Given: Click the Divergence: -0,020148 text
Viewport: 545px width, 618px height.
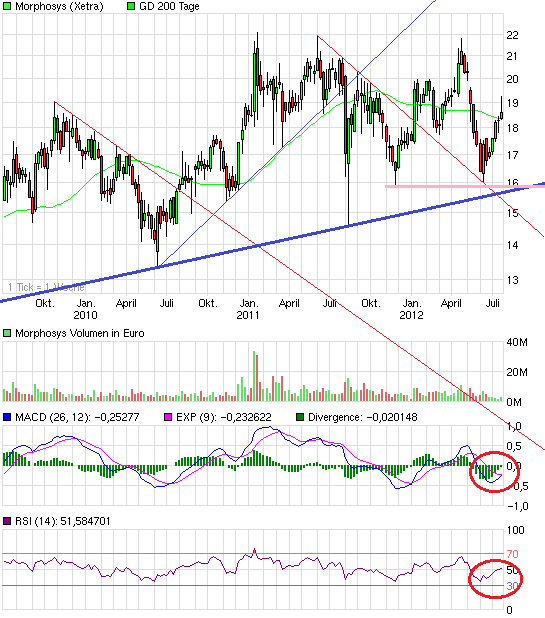Looking at the screenshot, I should [363, 417].
